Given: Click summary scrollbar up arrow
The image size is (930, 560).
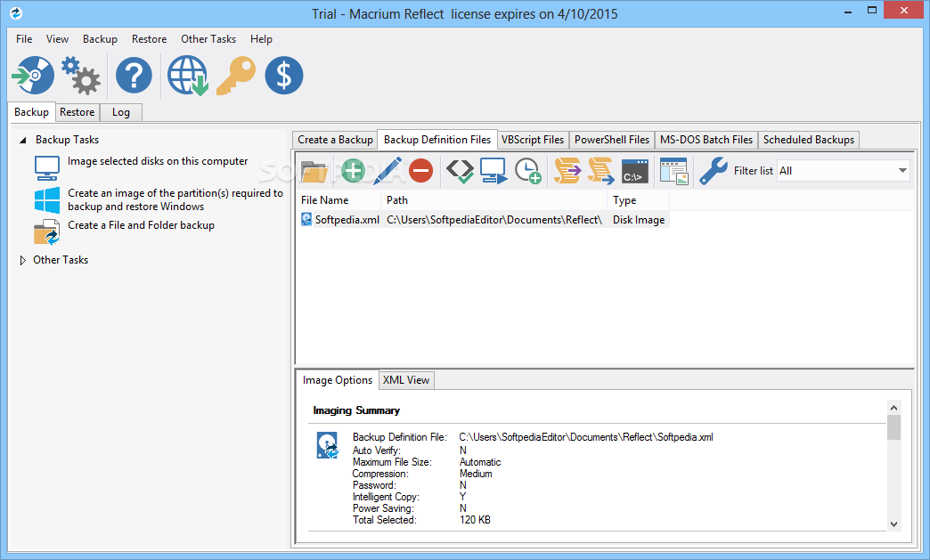Looking at the screenshot, I should click(x=893, y=408).
